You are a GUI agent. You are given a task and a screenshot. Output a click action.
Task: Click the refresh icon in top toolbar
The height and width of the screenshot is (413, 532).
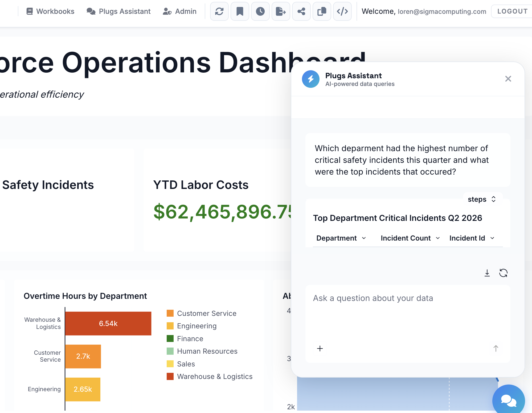(x=219, y=11)
